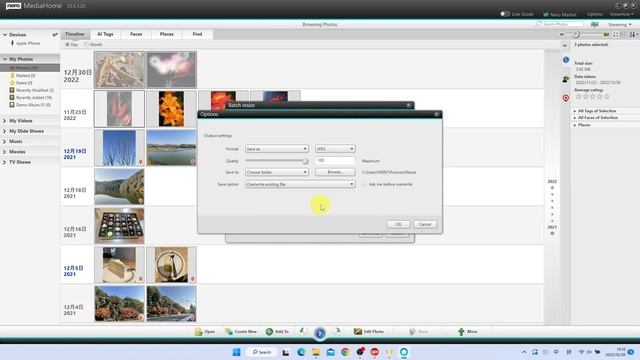Expand the Music section

[4, 141]
